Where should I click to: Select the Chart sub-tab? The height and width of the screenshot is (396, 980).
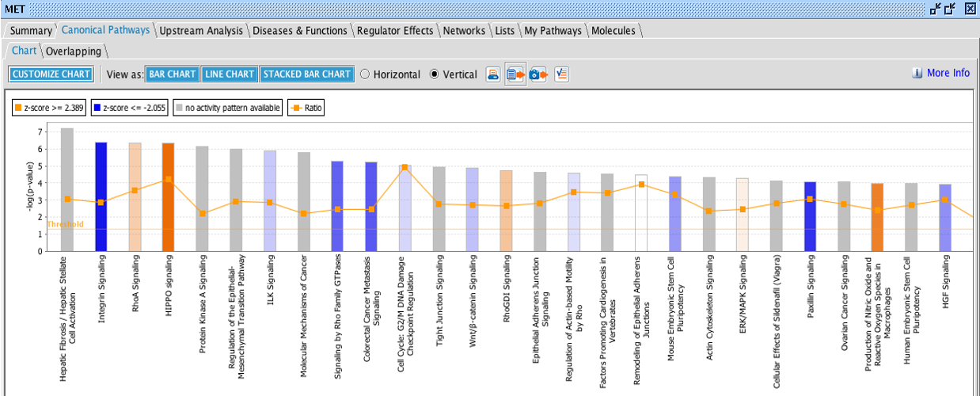pos(25,51)
